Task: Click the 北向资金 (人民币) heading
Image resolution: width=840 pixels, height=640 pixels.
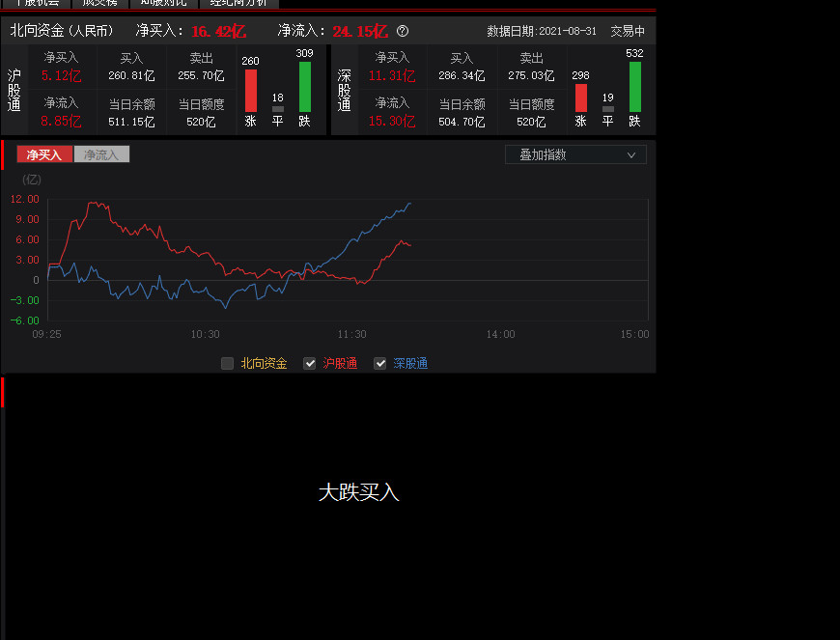Action: 62,31
